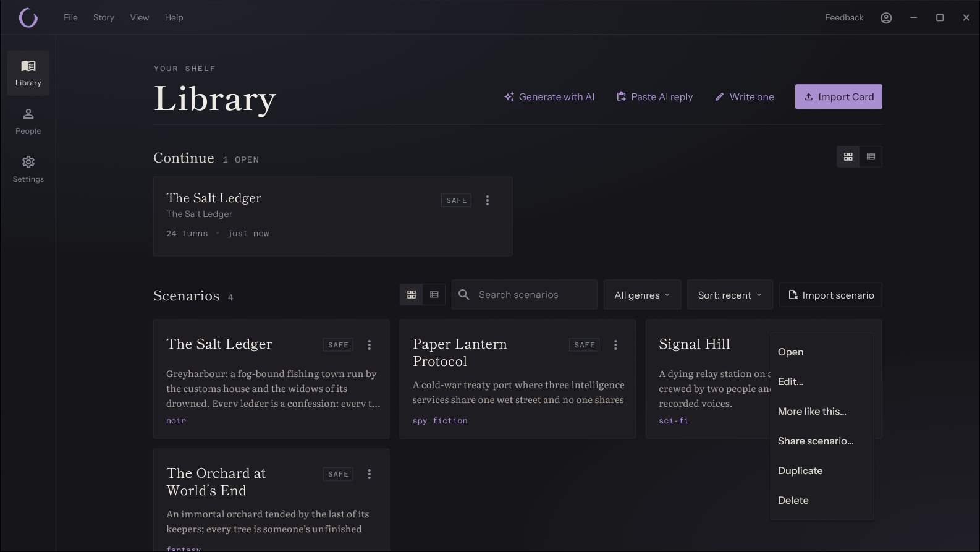The height and width of the screenshot is (552, 980).
Task: Click the Signal Hill card title
Action: pos(695,344)
